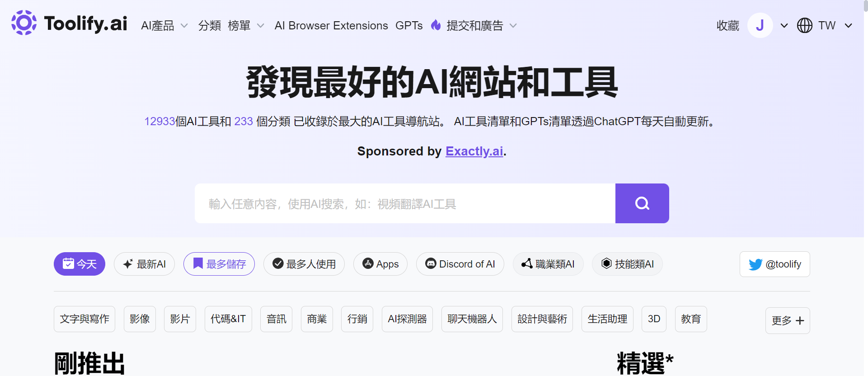Follow the Exactly.ai sponsor link

click(474, 151)
